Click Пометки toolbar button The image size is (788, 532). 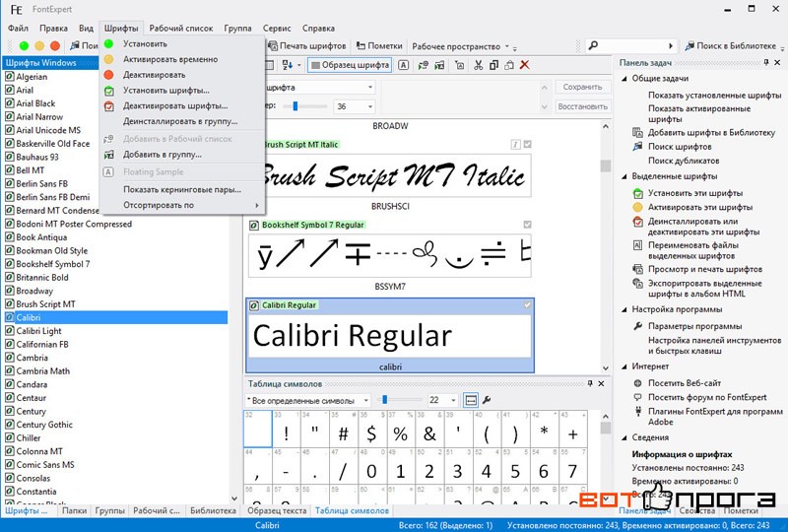(x=379, y=45)
